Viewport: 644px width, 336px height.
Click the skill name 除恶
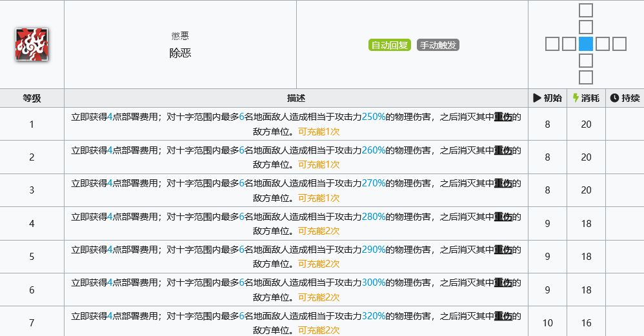coord(180,53)
